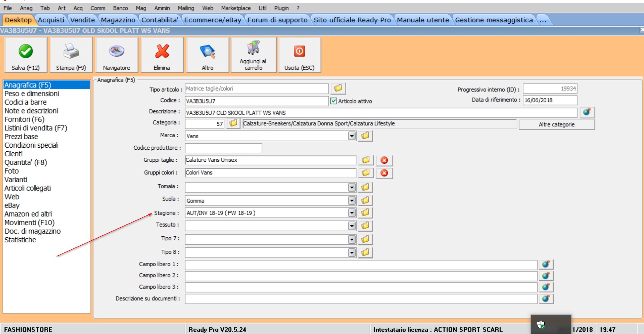Expand the Tessuto dropdown
Screen dimensions: 644x334
(352, 226)
